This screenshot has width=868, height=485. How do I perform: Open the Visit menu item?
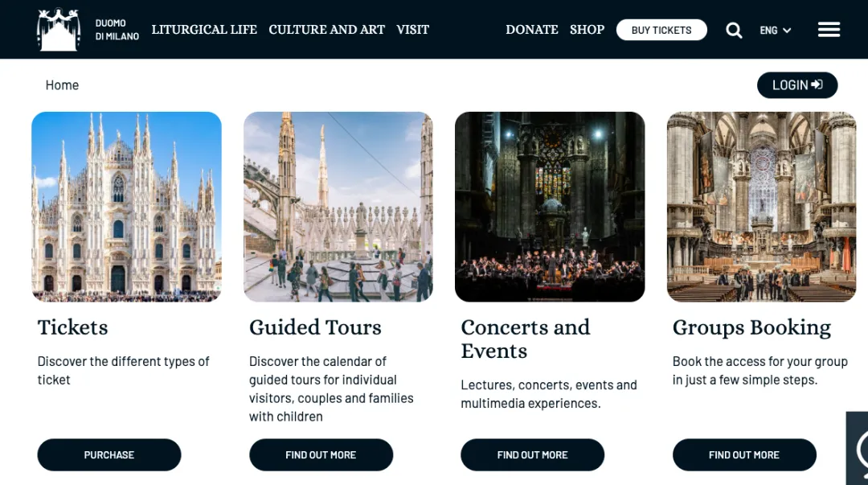click(412, 30)
